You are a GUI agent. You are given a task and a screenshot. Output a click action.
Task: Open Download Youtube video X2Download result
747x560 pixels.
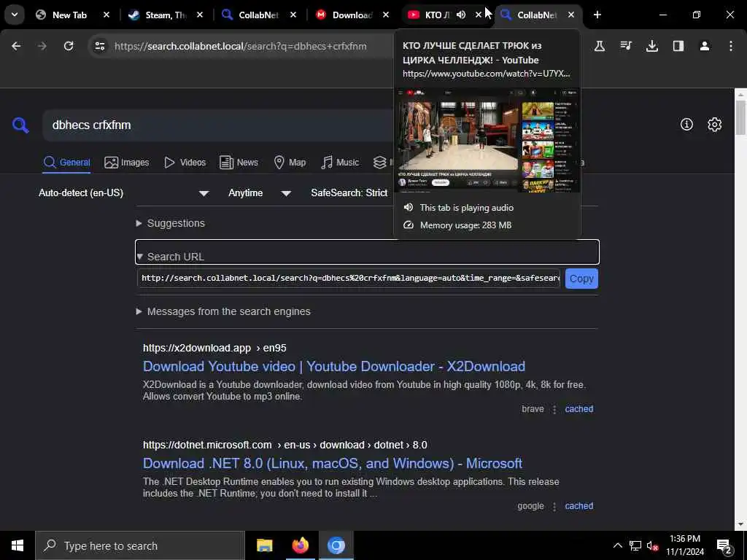pos(334,366)
